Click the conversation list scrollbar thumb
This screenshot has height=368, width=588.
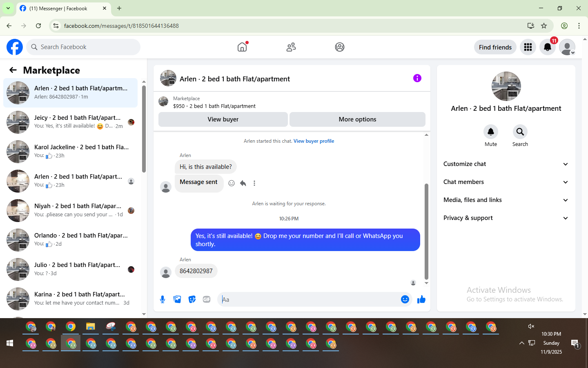pos(144,129)
